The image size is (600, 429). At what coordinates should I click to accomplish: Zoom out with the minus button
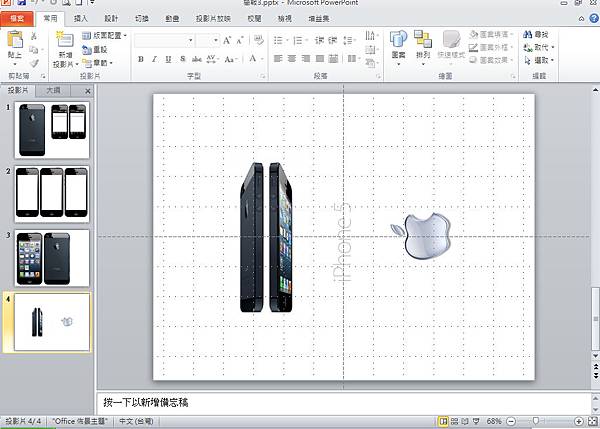[x=511, y=421]
